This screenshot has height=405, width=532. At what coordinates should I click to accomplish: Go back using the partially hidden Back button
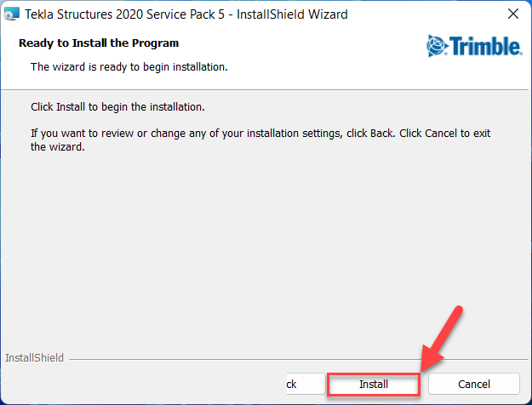[x=290, y=384]
